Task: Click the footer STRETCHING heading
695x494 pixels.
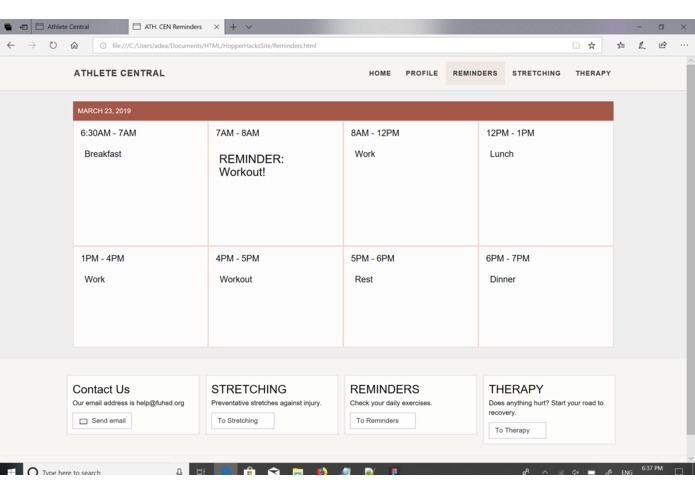Action: click(x=249, y=389)
